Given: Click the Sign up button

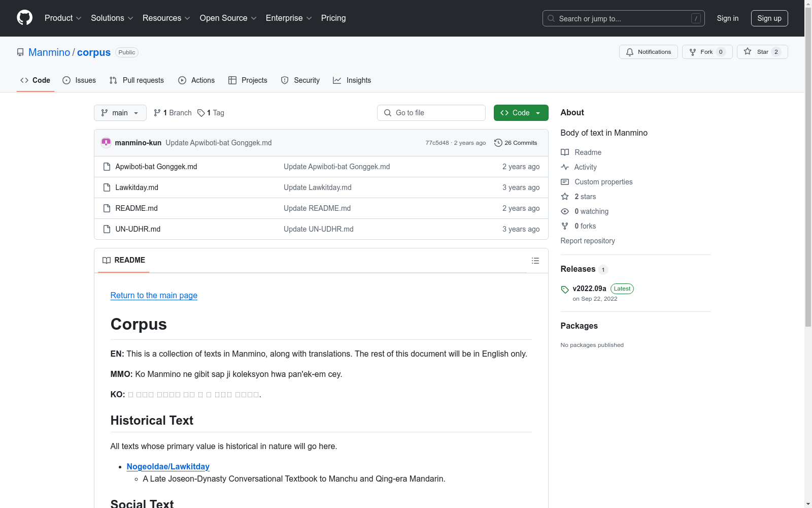Looking at the screenshot, I should [769, 18].
